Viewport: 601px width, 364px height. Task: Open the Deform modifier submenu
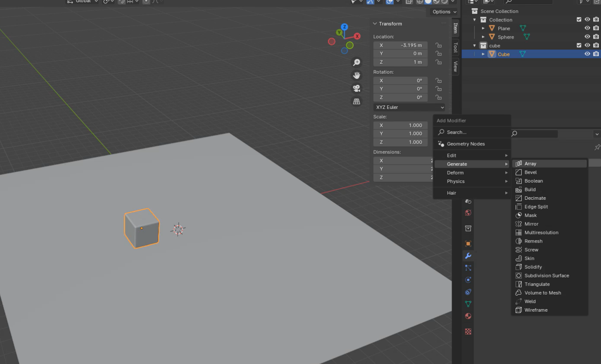pos(472,172)
